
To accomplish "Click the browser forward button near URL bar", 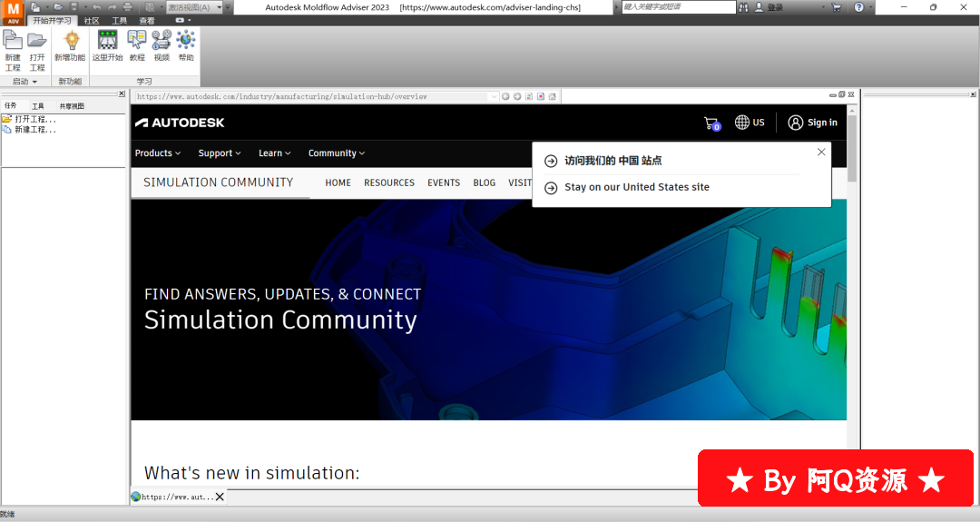I will click(x=517, y=96).
